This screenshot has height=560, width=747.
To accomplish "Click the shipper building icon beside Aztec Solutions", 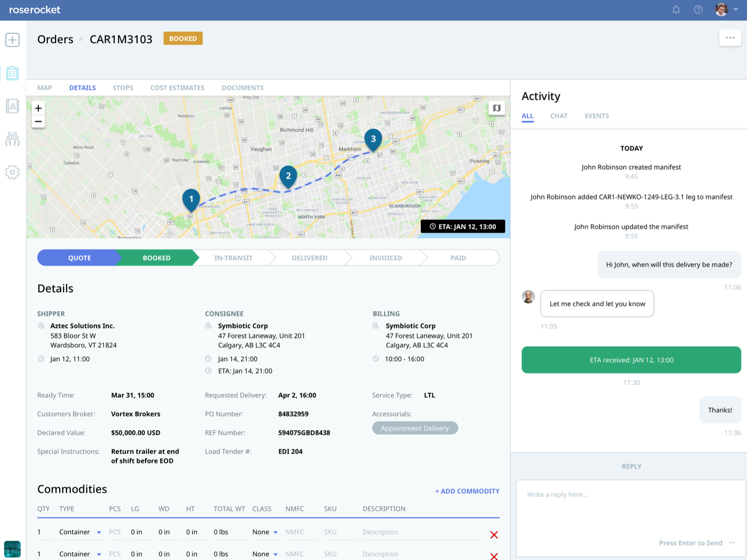I will [41, 326].
